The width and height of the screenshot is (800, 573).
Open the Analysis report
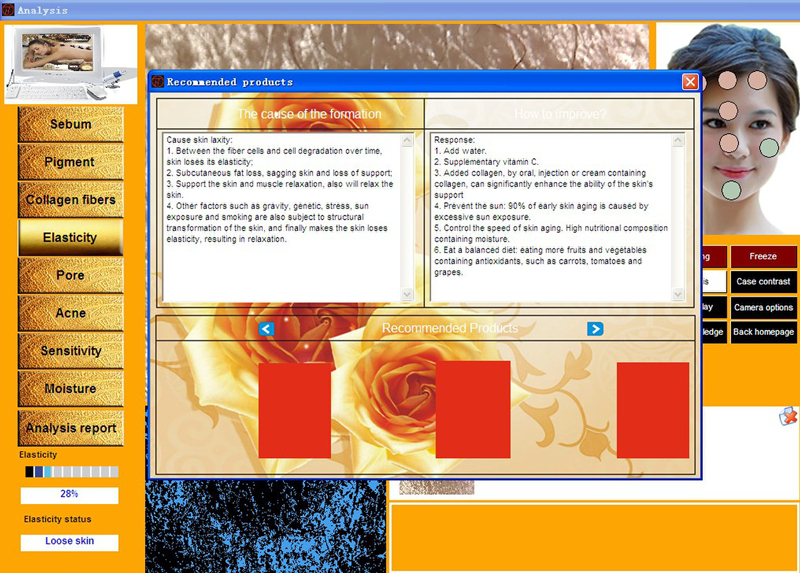tap(71, 428)
